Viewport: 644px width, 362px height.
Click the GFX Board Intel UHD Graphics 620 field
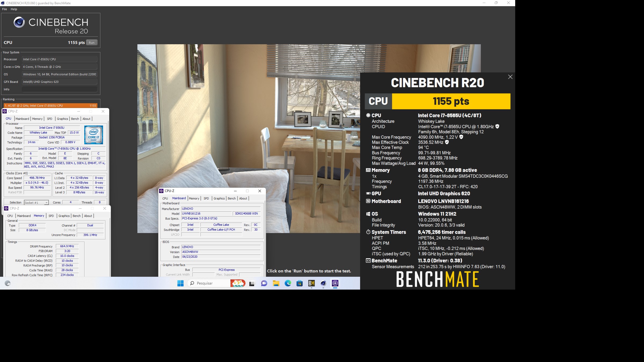pos(60,82)
